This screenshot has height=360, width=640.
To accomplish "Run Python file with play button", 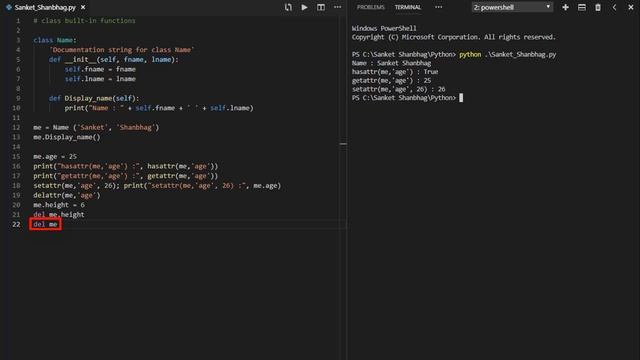I will click(304, 7).
